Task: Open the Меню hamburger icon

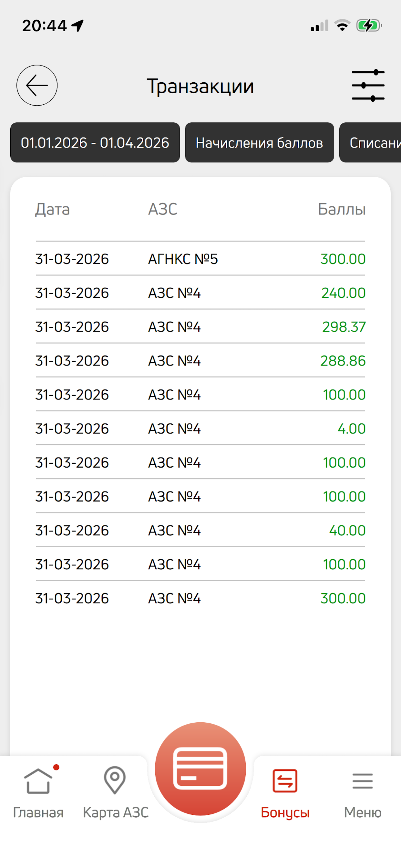Action: tap(363, 781)
